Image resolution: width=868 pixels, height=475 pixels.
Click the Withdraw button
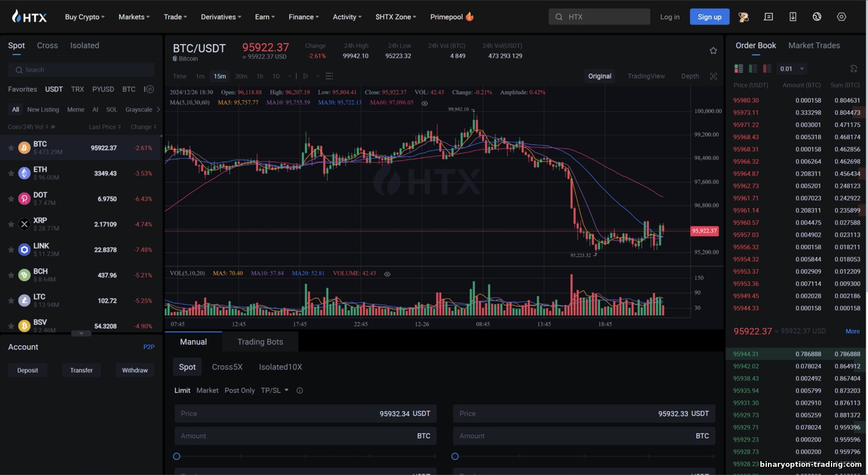point(135,370)
